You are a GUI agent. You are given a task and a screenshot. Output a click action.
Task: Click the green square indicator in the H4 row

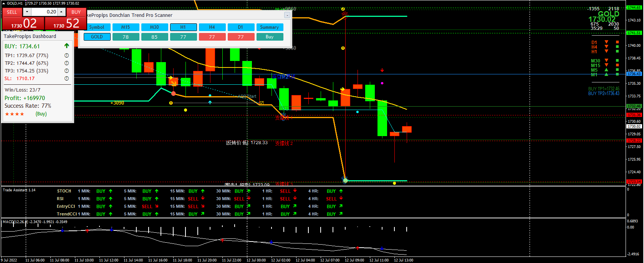618,47
